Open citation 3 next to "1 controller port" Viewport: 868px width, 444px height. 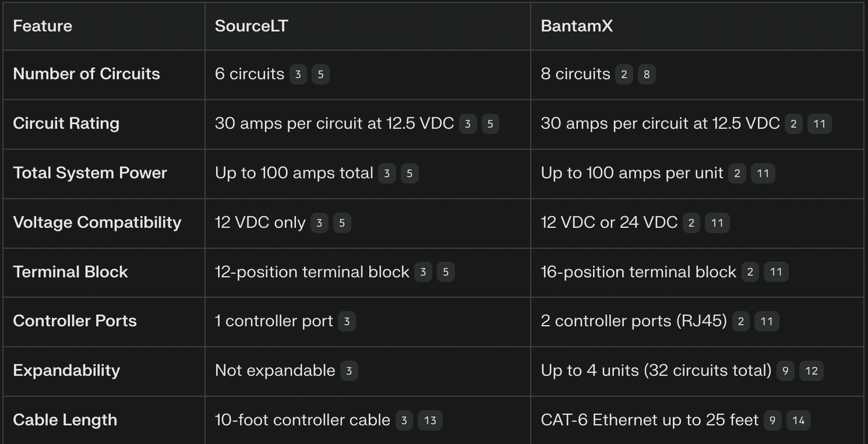tap(347, 321)
